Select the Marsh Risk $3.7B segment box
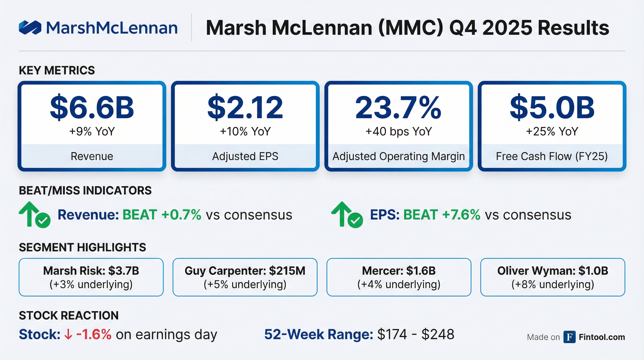The width and height of the screenshot is (644, 360). pos(91,277)
